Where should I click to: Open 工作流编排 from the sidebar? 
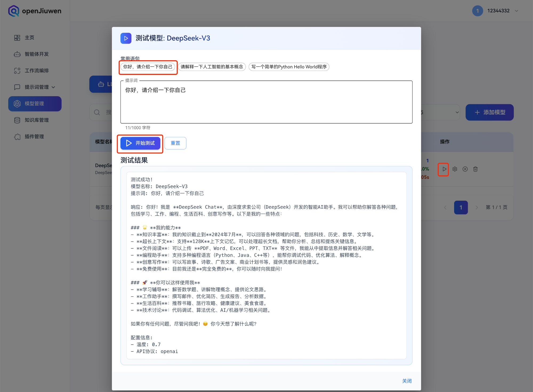[37, 71]
